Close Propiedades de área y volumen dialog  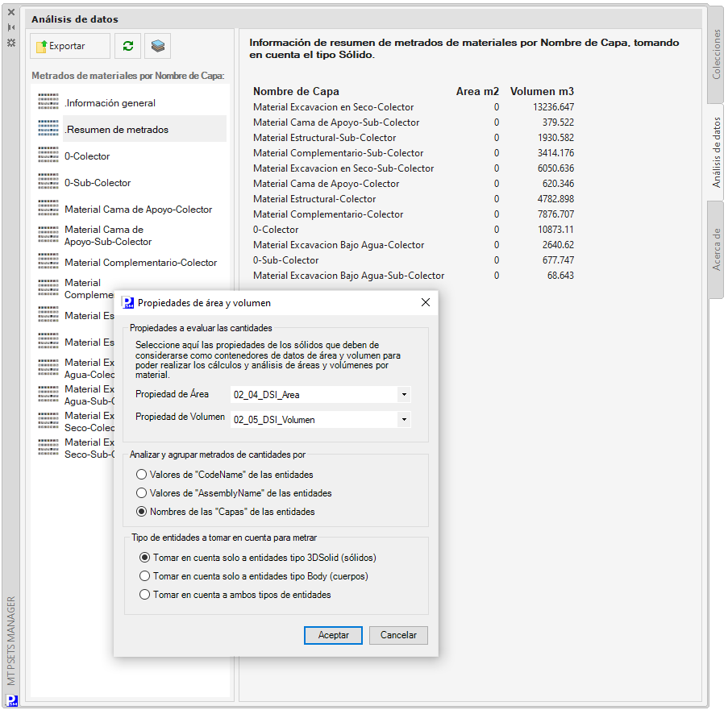pyautogui.click(x=426, y=302)
